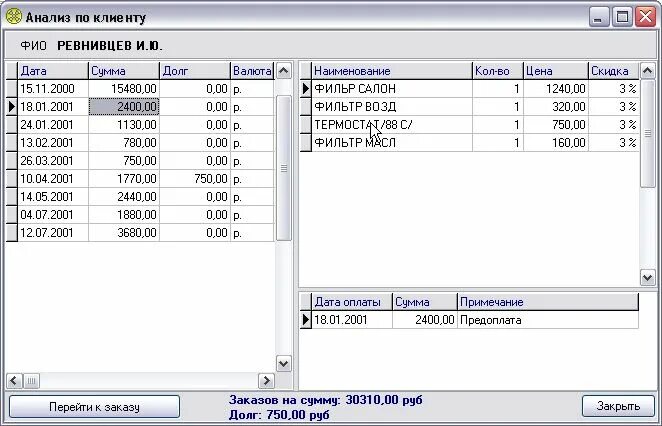662x426 pixels.
Task: Click the payments Сумма column header
Action: (425, 302)
